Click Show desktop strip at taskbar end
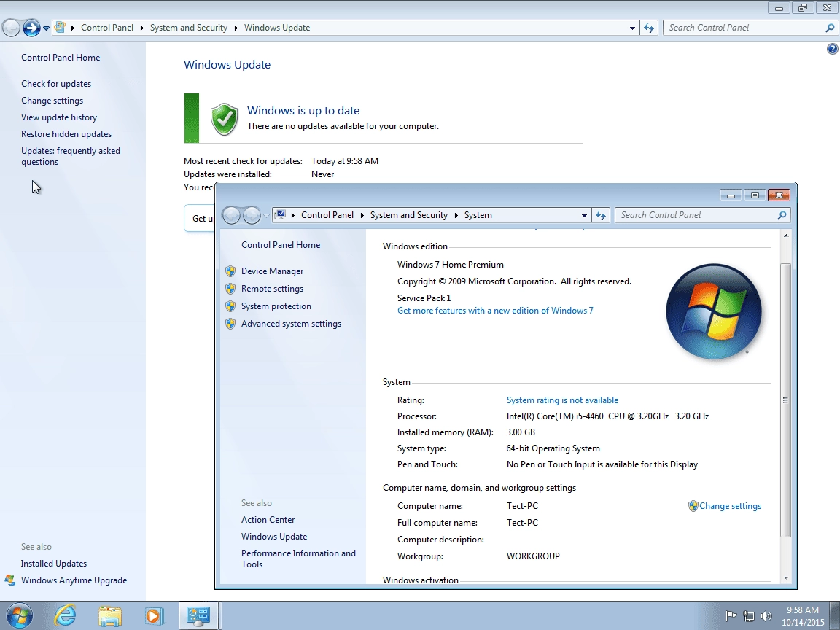Image resolution: width=840 pixels, height=630 pixels. (x=835, y=615)
